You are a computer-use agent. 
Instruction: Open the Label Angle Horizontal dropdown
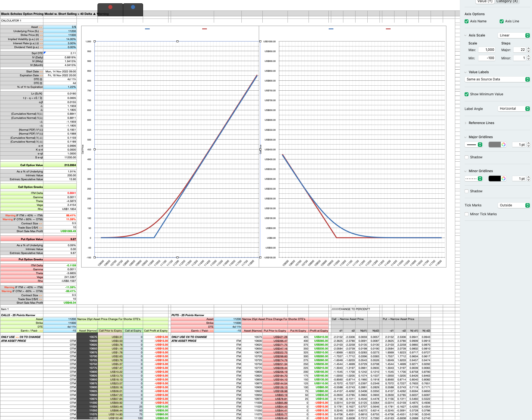coord(514,109)
